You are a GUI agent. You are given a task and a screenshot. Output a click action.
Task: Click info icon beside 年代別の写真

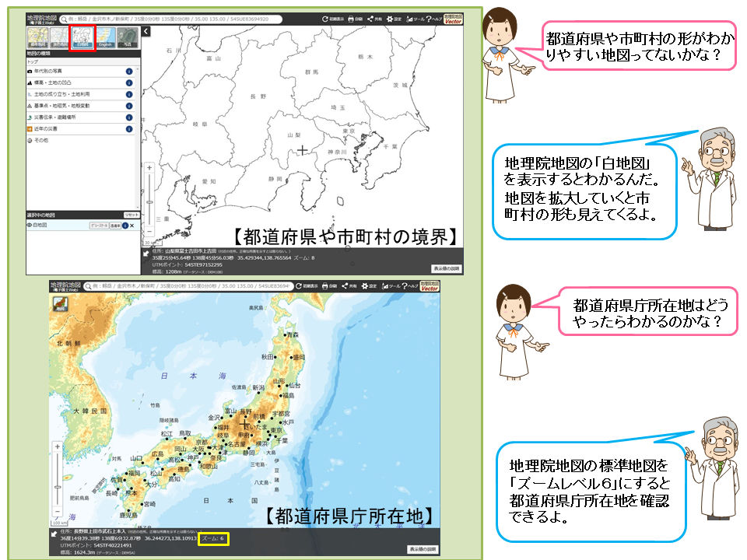129,72
